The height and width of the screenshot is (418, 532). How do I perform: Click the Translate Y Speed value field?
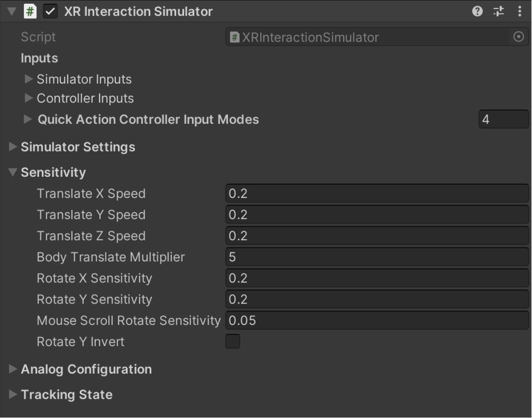377,214
